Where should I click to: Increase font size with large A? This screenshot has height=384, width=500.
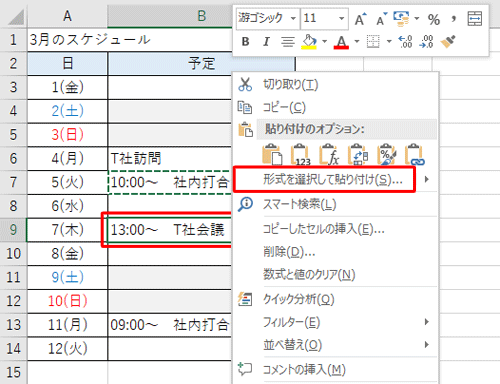pyautogui.click(x=360, y=19)
